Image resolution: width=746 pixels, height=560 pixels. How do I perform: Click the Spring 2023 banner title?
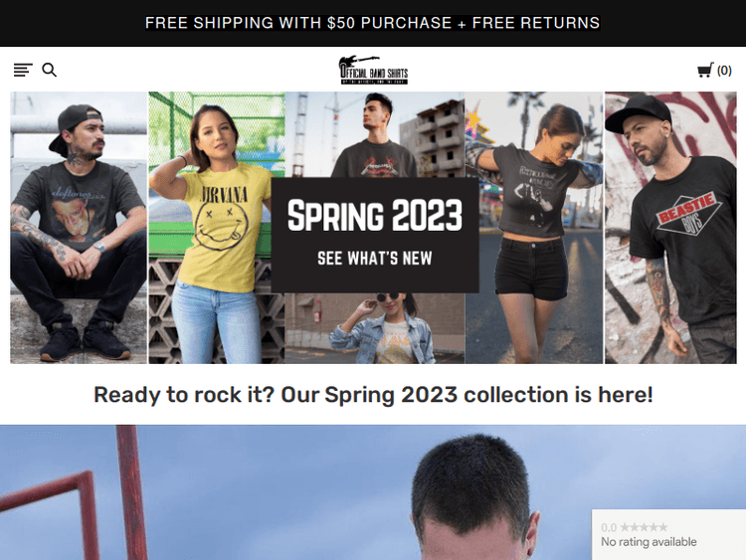374,216
